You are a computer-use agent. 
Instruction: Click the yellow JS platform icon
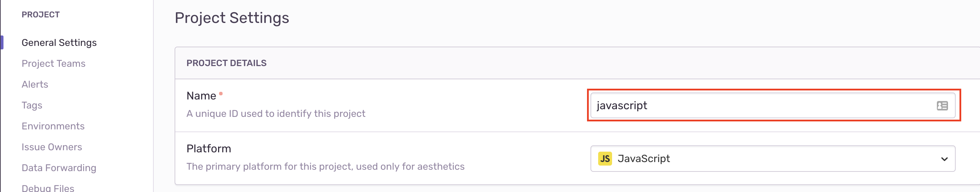(x=604, y=159)
